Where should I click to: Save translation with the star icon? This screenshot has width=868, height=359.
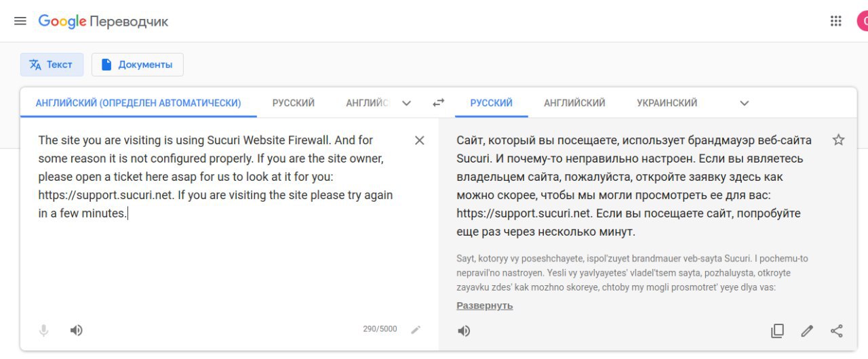[x=839, y=140]
